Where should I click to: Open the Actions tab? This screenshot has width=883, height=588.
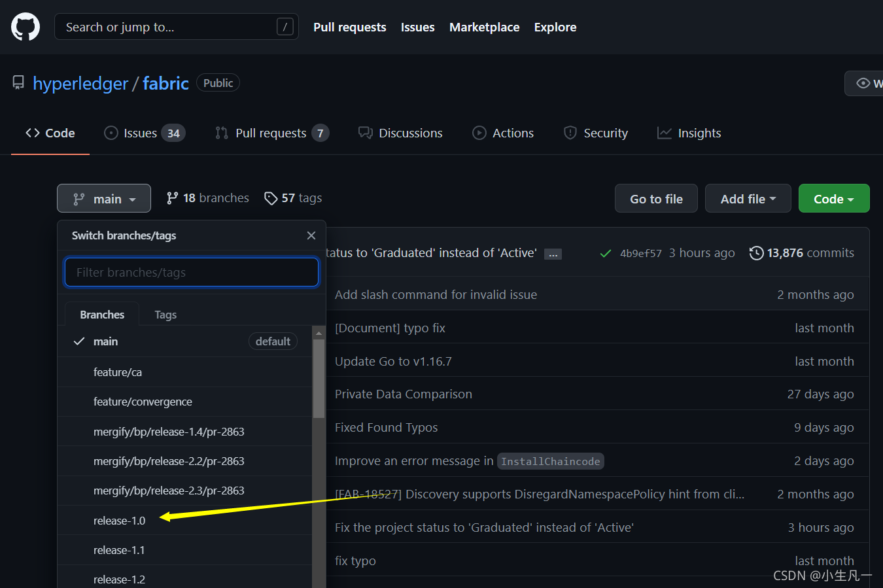tap(503, 133)
